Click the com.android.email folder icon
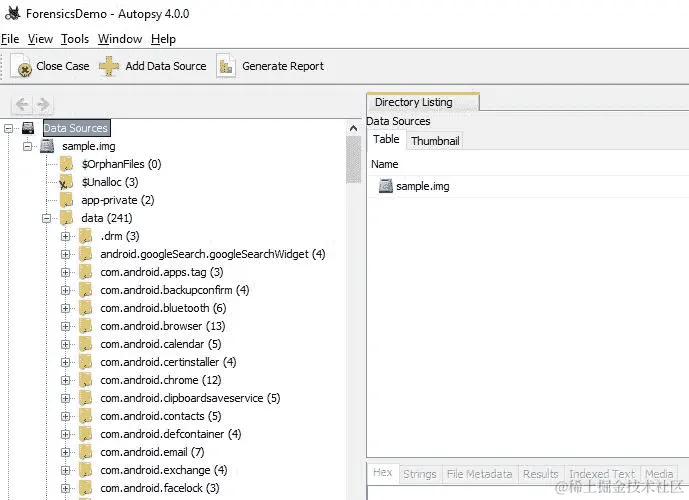The image size is (689, 500). pos(85,452)
